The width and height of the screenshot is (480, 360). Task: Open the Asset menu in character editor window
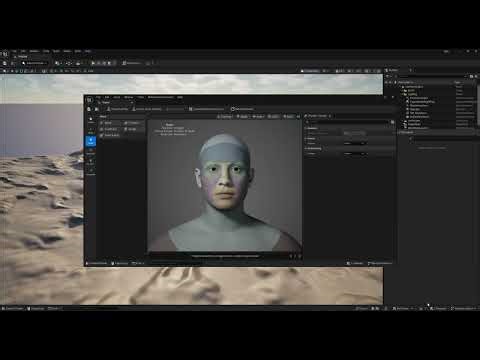(116, 97)
